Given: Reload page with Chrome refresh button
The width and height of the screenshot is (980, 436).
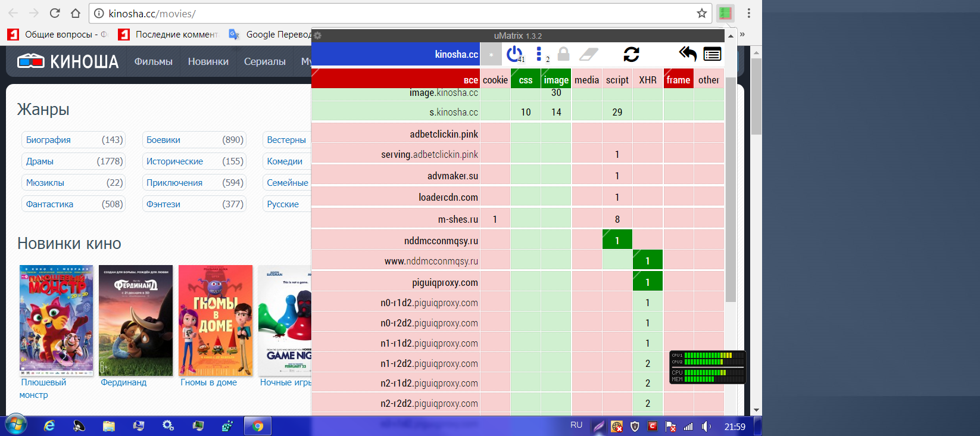Looking at the screenshot, I should coord(55,13).
